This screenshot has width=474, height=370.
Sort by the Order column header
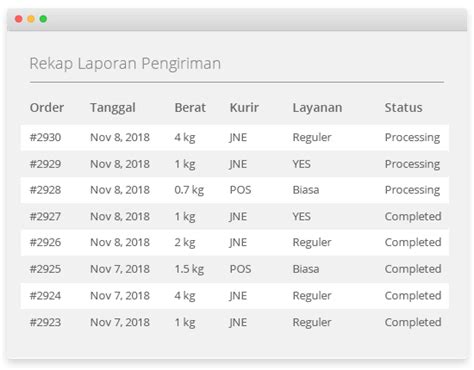pos(47,108)
